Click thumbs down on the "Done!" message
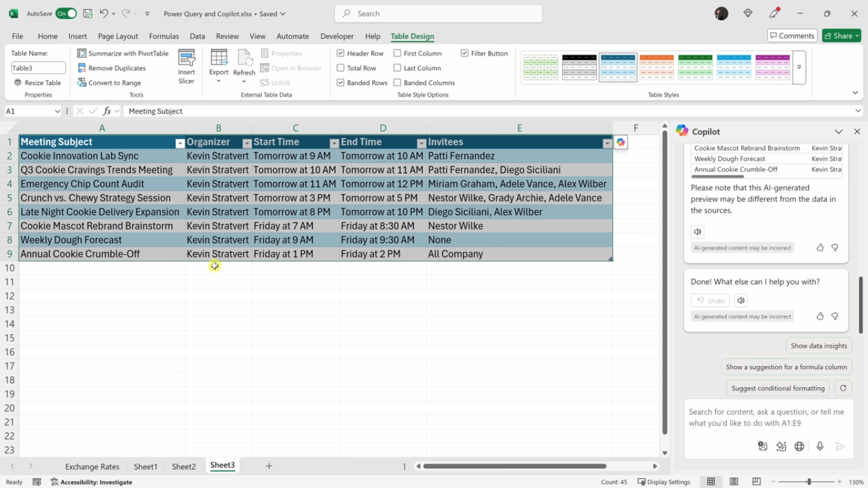The width and height of the screenshot is (868, 488). pos(835,316)
